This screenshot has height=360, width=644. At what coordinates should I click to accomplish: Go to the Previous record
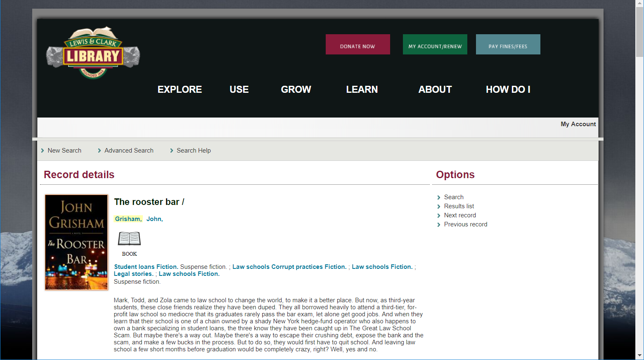[466, 224]
